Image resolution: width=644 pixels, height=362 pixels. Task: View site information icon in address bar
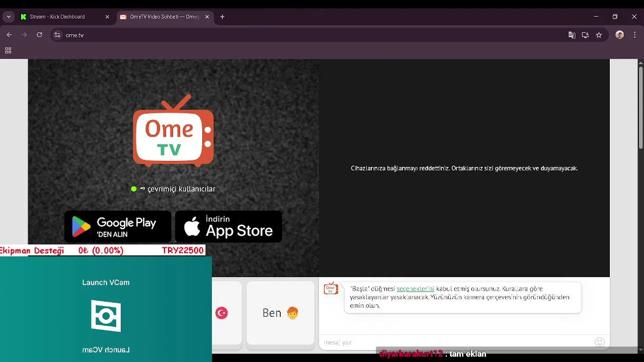[x=57, y=35]
